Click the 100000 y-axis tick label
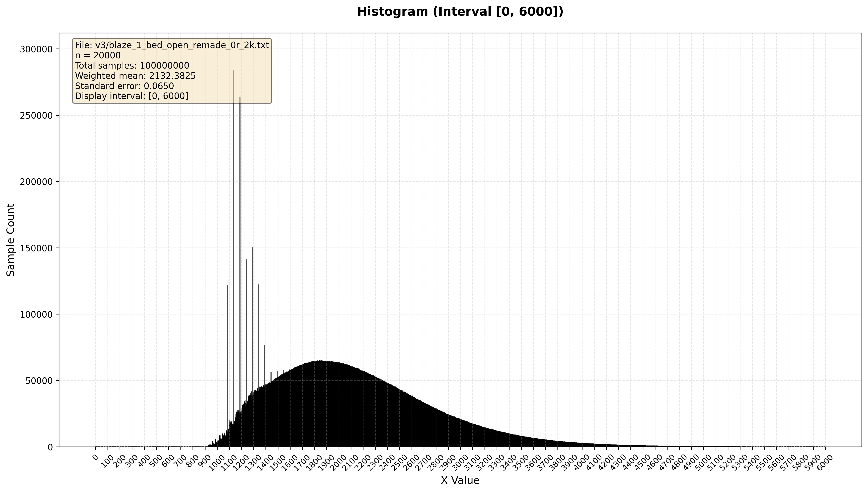The image size is (868, 492). (36, 315)
